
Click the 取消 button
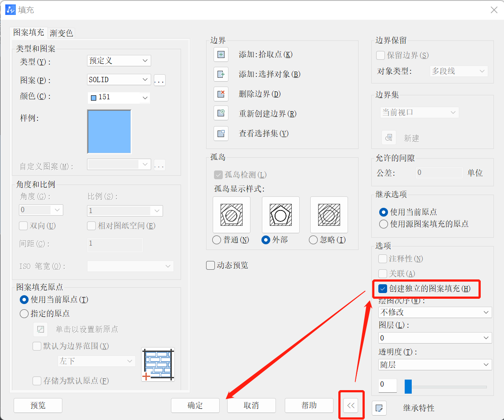point(251,406)
